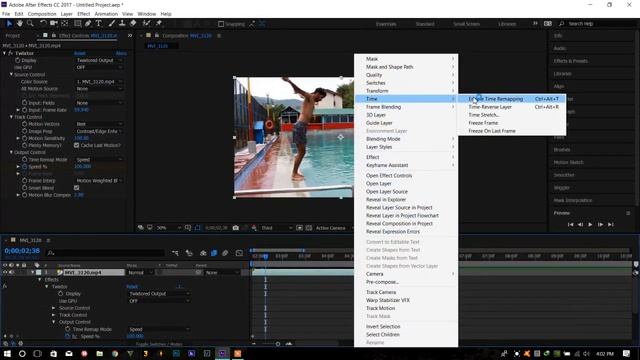Open the Display Twixtored Output dropdown

[x=99, y=60]
